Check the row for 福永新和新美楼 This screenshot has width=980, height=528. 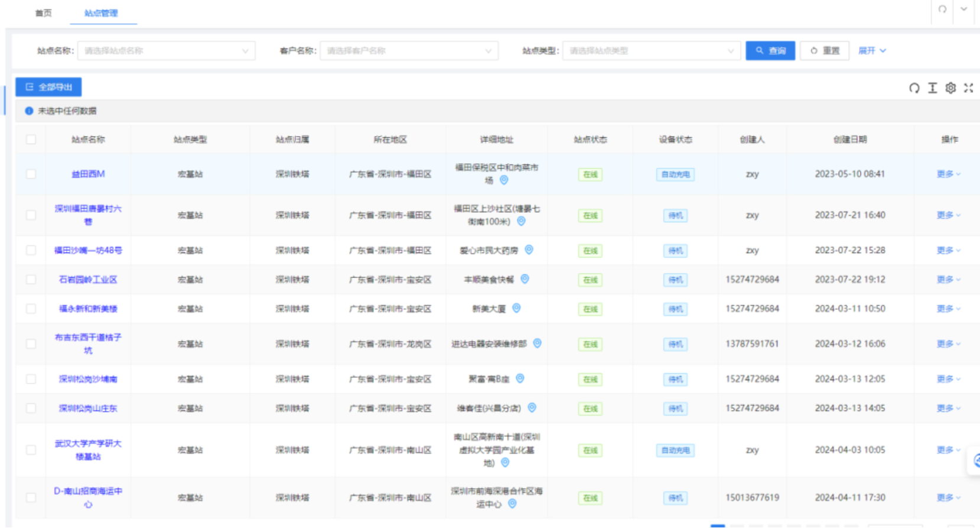(x=31, y=309)
